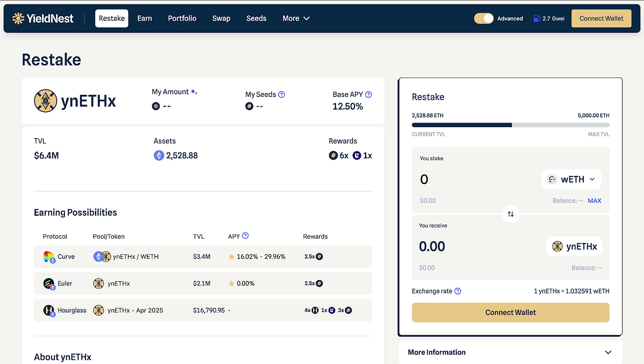The width and height of the screenshot is (644, 364).
Task: Click the YieldNest sun logo
Action: tap(18, 18)
